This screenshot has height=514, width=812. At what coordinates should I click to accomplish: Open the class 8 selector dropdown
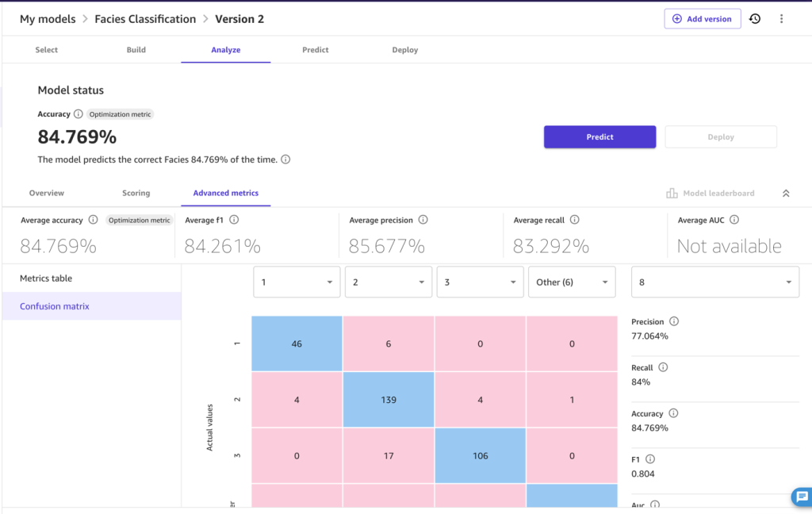point(715,282)
